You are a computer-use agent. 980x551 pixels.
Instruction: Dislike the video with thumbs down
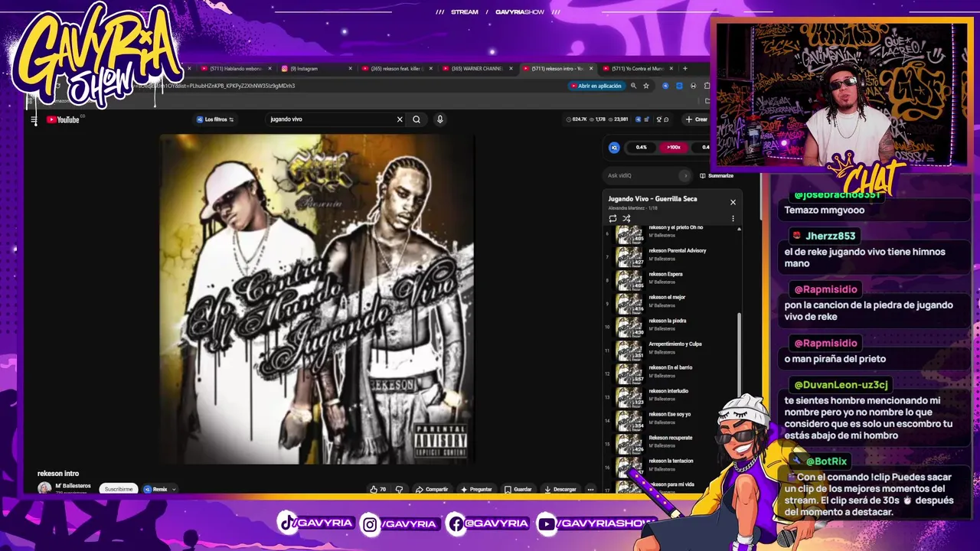[399, 489]
